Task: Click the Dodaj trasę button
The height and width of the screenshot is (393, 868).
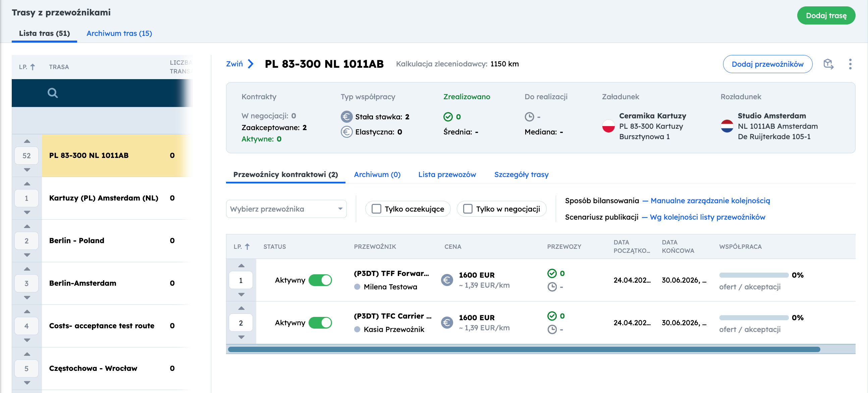Action: [826, 15]
